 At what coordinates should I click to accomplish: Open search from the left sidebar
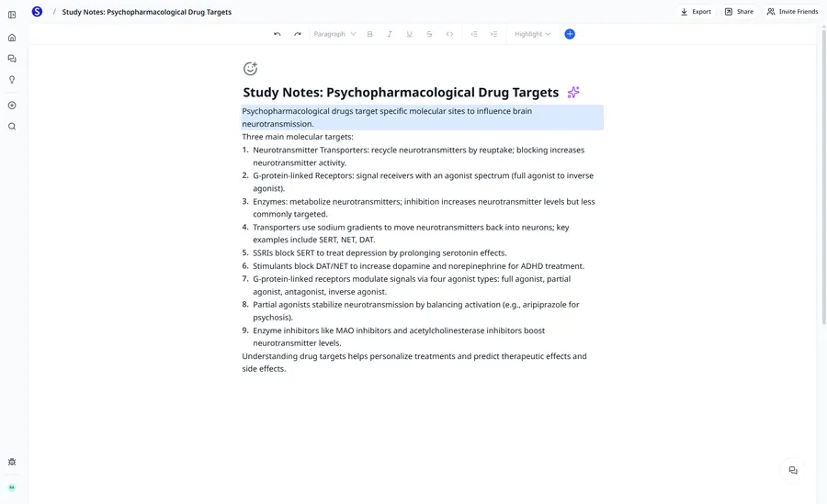coord(12,127)
